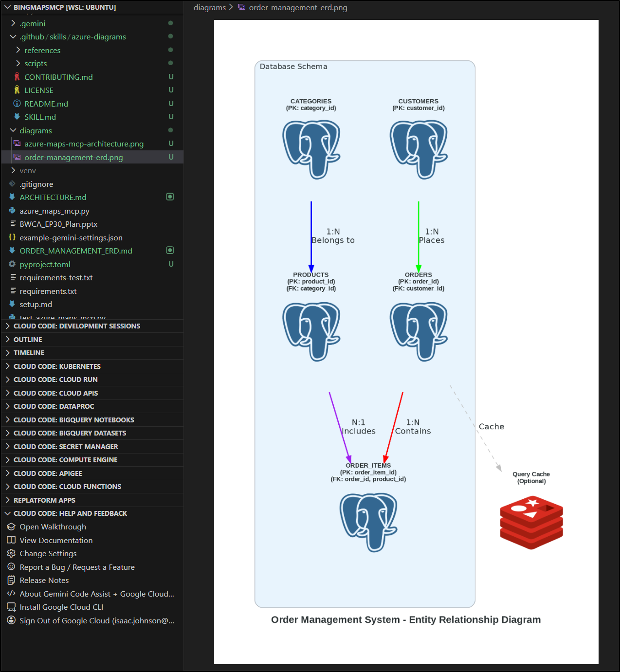Open Release Notes from help section
This screenshot has width=620, height=672.
tap(44, 581)
